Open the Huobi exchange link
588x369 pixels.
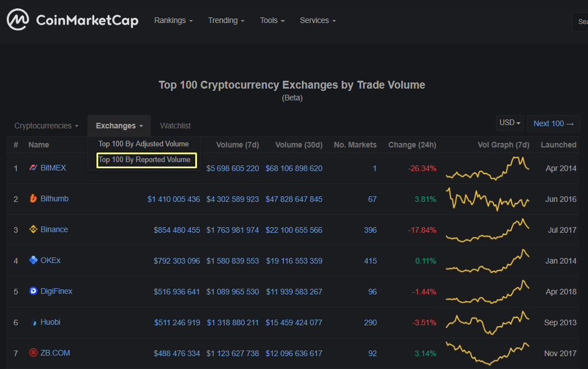point(51,322)
